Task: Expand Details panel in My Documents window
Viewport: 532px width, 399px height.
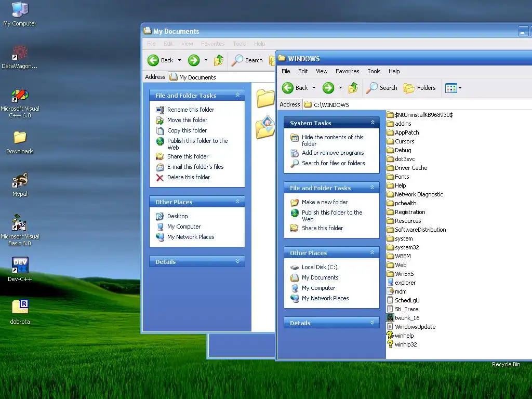Action: 237,261
